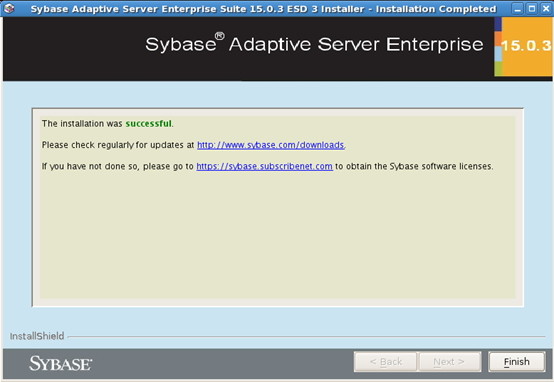Click the Sybase Adaptive Server Enterprise heading

point(314,44)
